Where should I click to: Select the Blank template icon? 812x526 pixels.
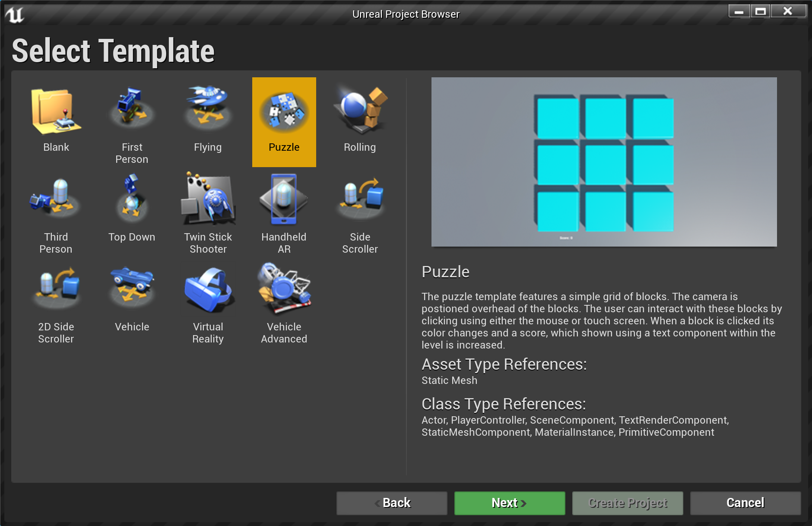click(x=56, y=112)
